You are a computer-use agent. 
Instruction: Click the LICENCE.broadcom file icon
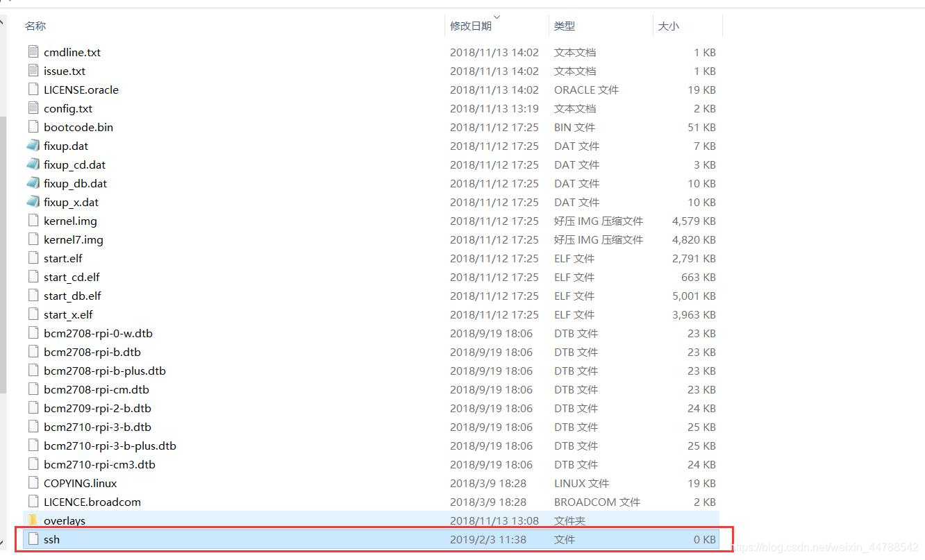pyautogui.click(x=33, y=501)
